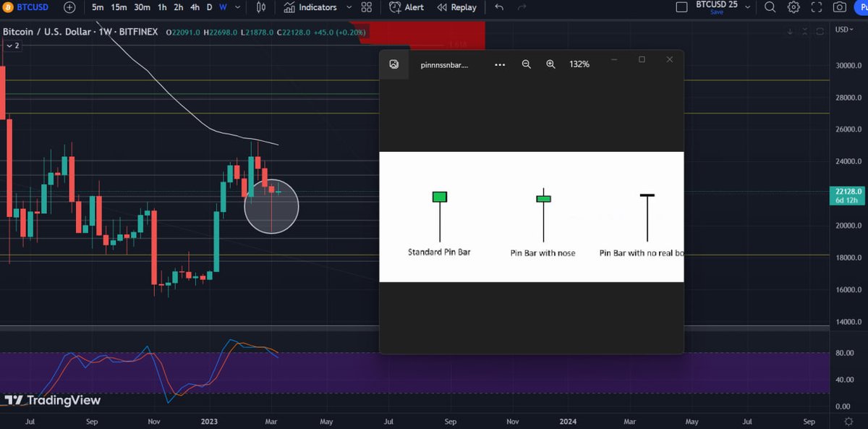The image size is (868, 429).
Task: Take a chart snapshot with camera icon
Action: (840, 7)
